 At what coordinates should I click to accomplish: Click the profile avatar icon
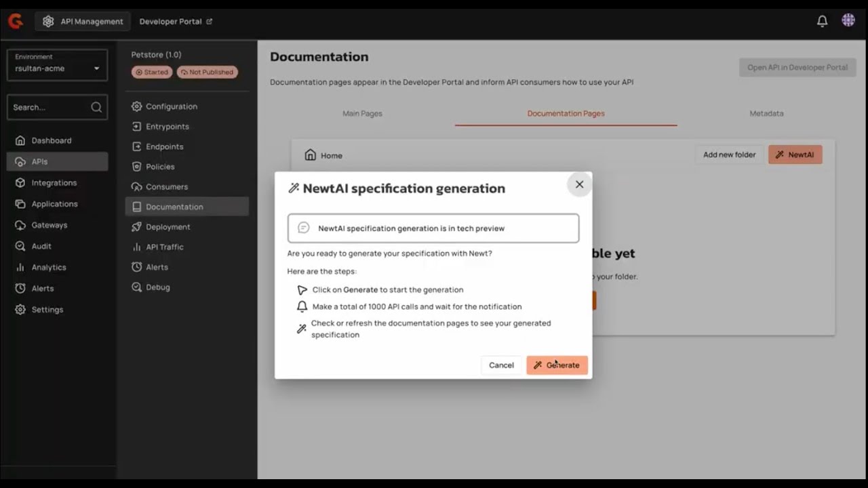848,20
